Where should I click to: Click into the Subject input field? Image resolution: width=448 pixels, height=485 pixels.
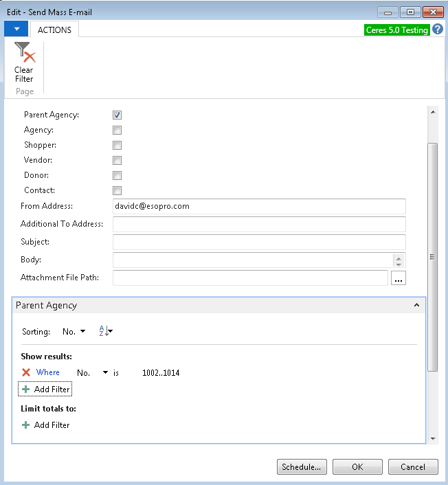[259, 242]
